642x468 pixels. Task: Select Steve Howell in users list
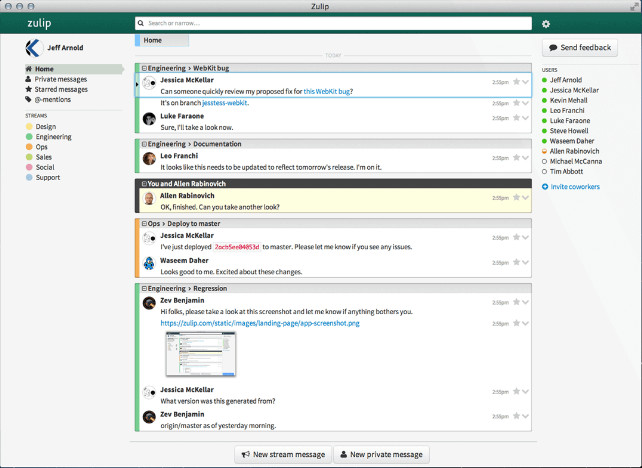point(569,131)
